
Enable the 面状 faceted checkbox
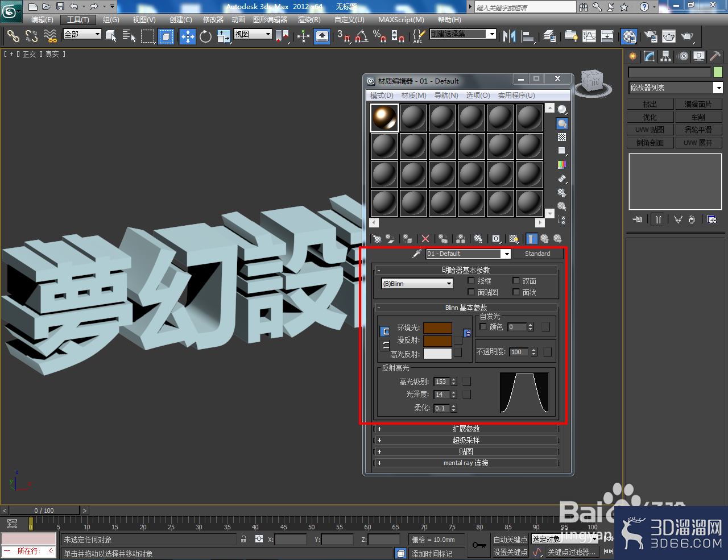point(516,292)
